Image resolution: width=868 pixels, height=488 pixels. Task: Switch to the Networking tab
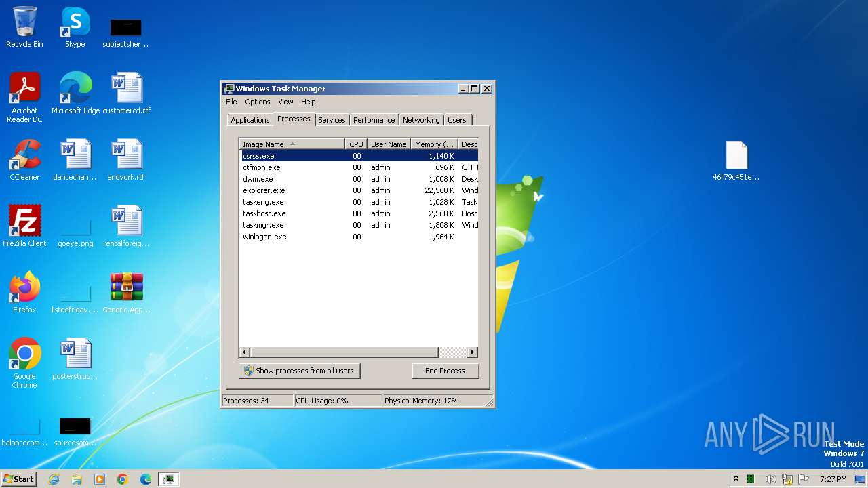coord(421,120)
